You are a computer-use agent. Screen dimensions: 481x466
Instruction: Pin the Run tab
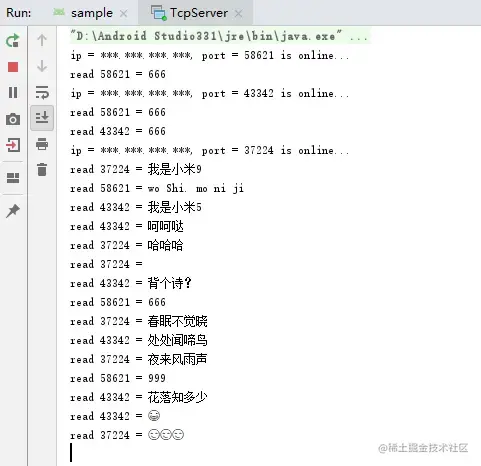click(13, 211)
